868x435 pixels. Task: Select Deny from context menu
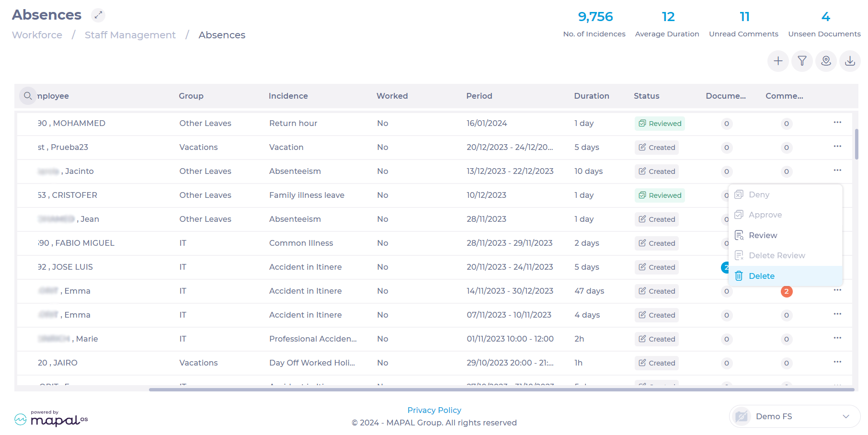[x=786, y=195]
